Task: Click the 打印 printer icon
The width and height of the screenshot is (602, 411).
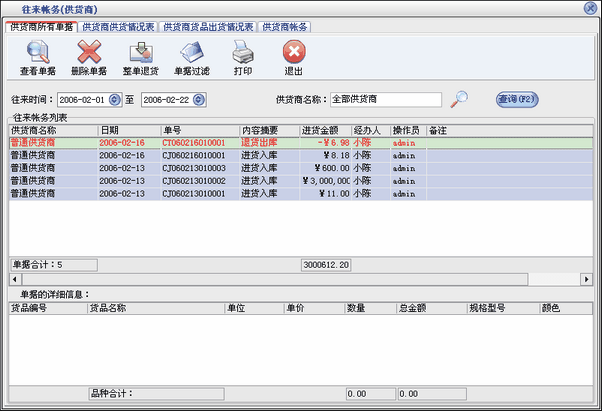Action: pyautogui.click(x=243, y=50)
